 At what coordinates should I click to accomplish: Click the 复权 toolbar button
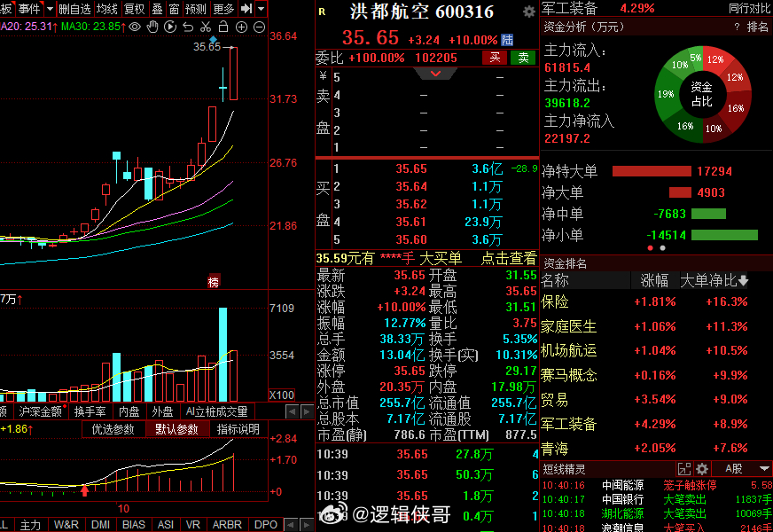(x=134, y=8)
